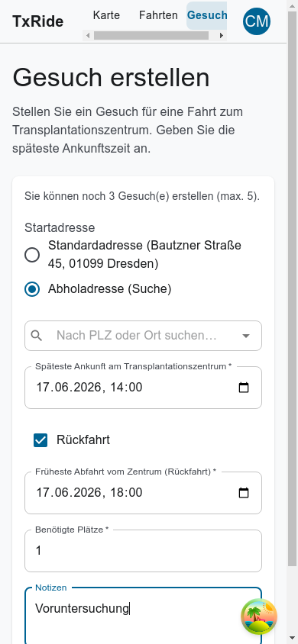Click the Späteste Ankunft date-time field
298x644 pixels.
click(x=143, y=388)
